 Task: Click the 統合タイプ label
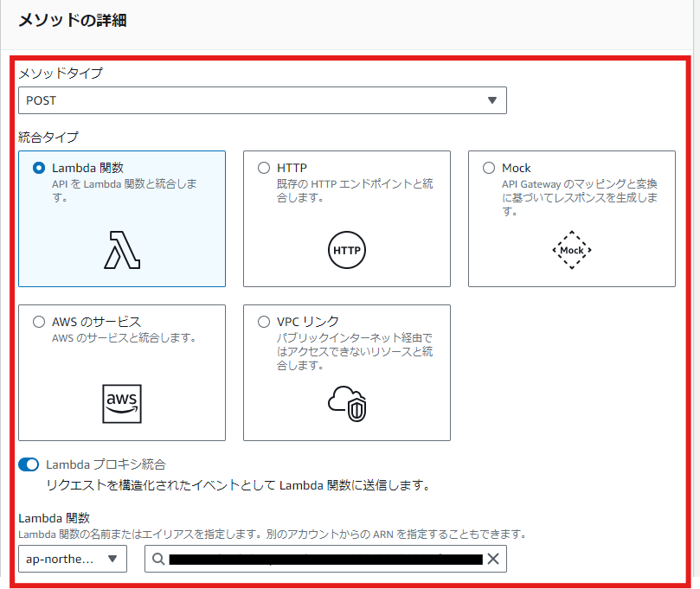click(48, 137)
